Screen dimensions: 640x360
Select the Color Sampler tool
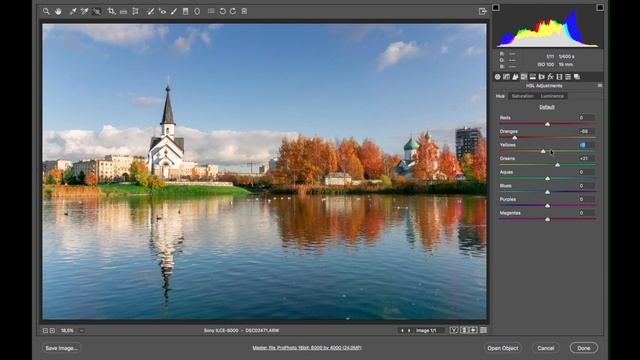tap(84, 11)
